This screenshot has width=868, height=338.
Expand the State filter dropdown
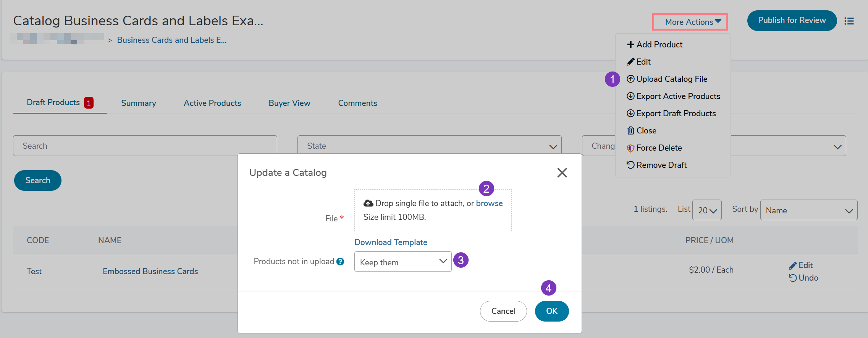point(429,146)
